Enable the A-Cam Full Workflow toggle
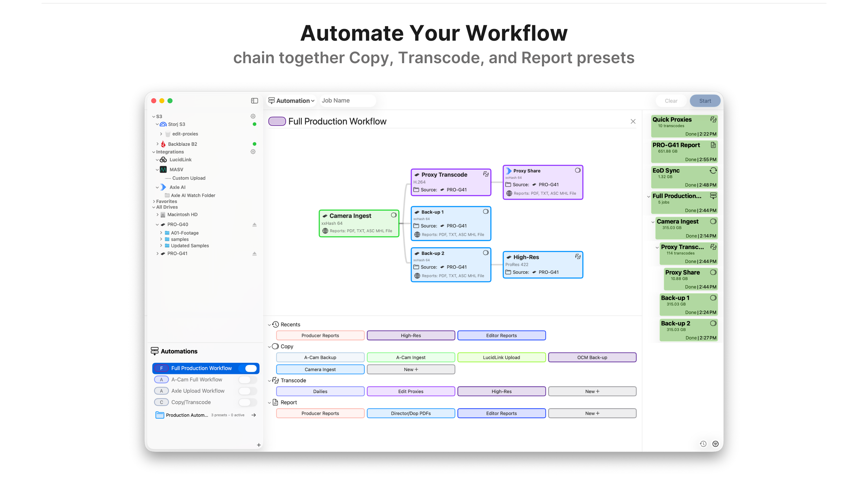Viewport: 868px width, 488px height. [247, 380]
